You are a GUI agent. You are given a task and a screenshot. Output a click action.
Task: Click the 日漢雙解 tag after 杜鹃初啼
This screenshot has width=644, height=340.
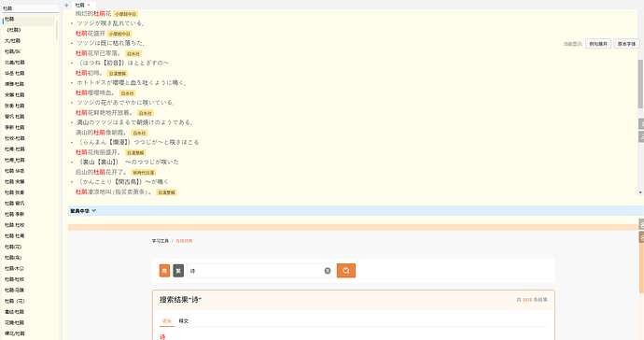point(118,73)
